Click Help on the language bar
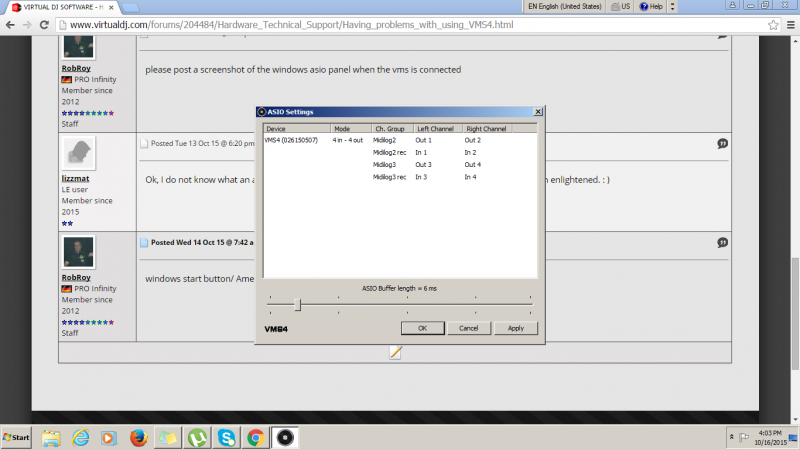This screenshot has height=450, width=800. [652, 7]
